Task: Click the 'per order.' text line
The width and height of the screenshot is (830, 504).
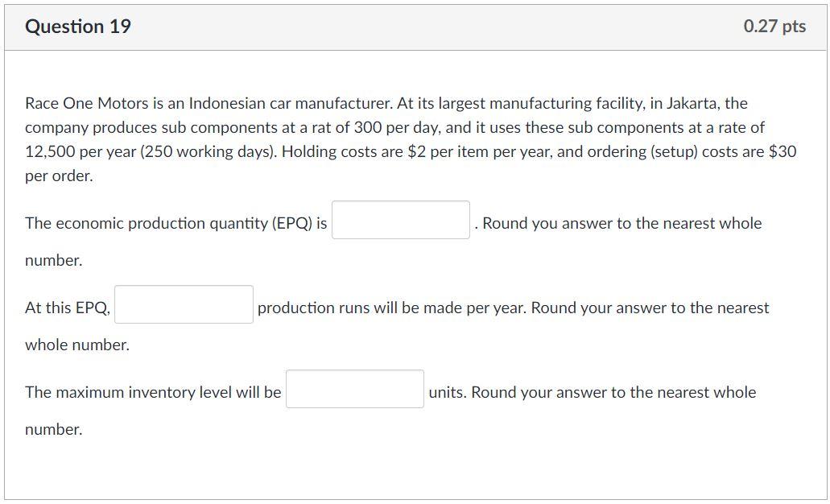Action: click(x=59, y=176)
